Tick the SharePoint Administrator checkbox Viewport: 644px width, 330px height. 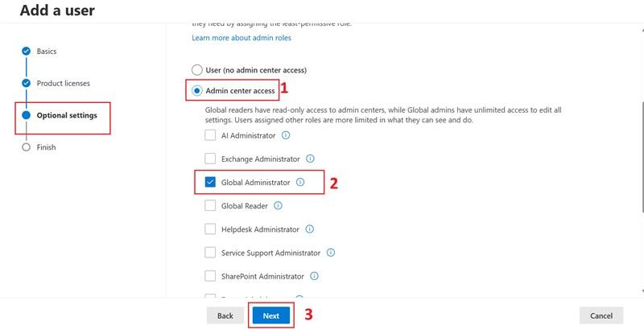point(210,276)
